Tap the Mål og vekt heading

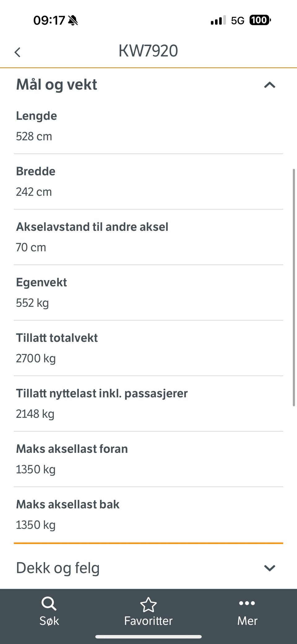pyautogui.click(x=57, y=85)
